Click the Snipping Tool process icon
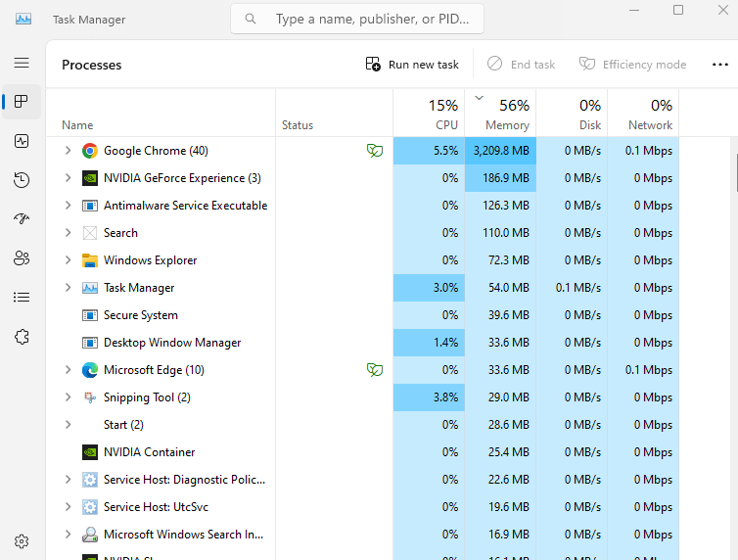Viewport: 738px width, 560px height. [x=90, y=397]
